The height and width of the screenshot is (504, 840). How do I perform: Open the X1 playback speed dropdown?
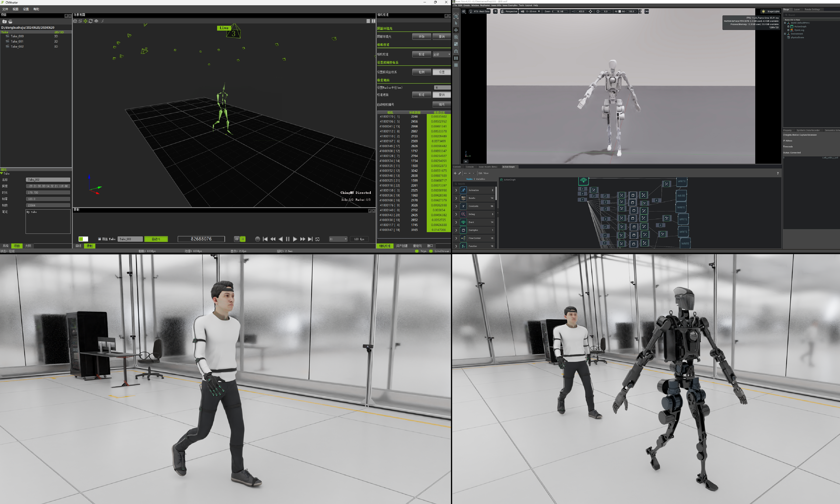tap(338, 239)
